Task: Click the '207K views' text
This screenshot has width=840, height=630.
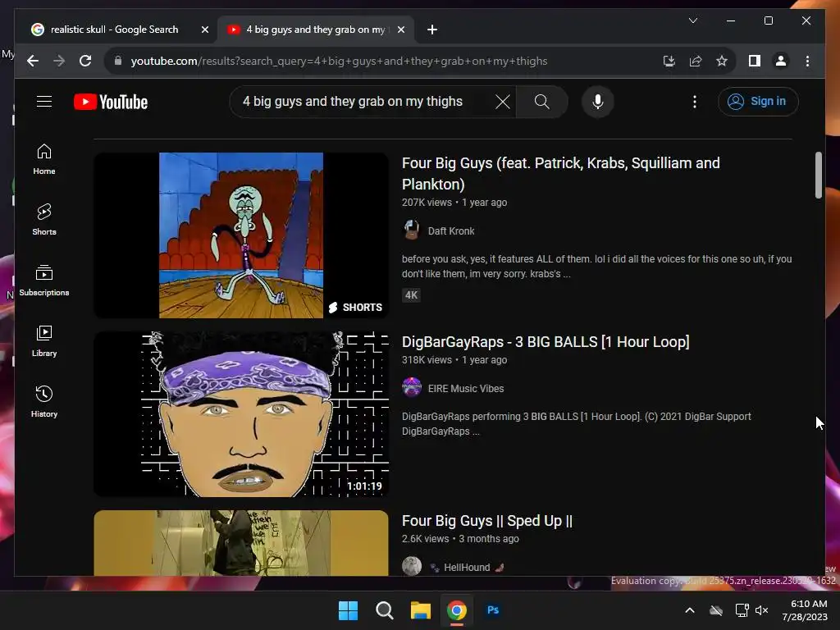Action: pos(427,203)
